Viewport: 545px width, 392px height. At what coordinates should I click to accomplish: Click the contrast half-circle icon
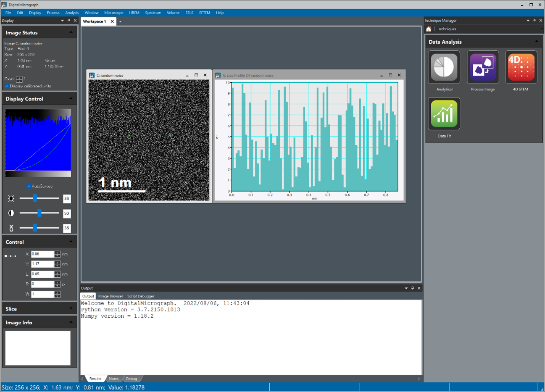[11, 213]
